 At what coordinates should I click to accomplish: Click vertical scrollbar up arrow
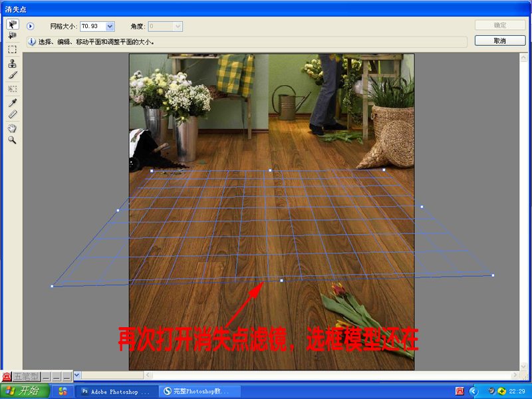click(x=523, y=58)
